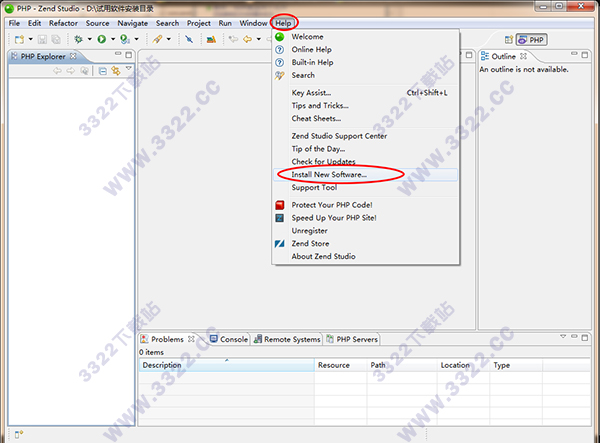The width and height of the screenshot is (600, 443).
Task: Click the rocket Profile toolbar icon
Action: click(x=157, y=39)
